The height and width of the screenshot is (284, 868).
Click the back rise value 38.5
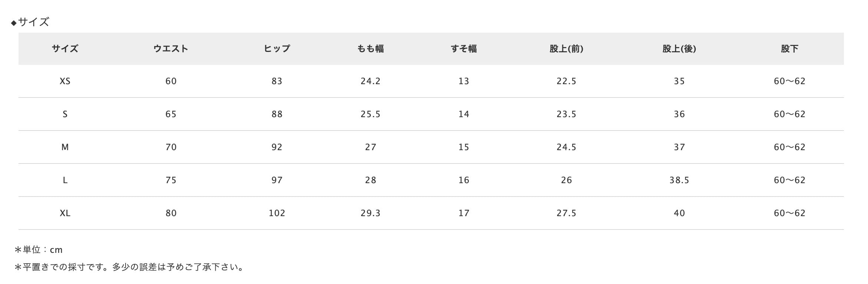(x=679, y=180)
